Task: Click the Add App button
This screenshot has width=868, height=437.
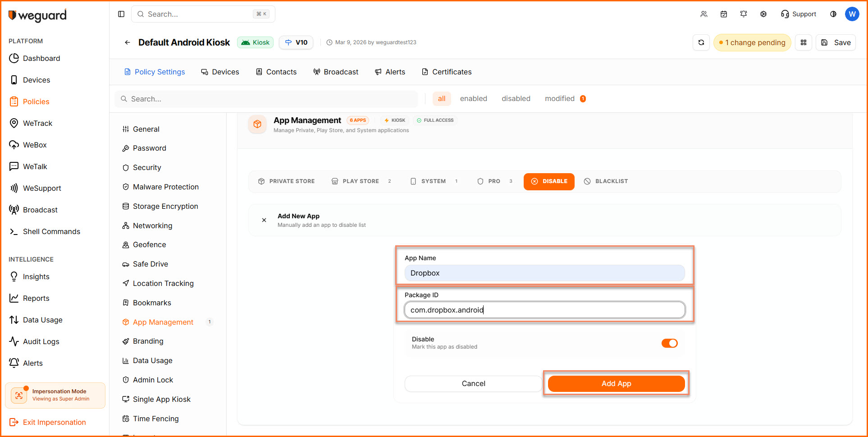Action: (616, 383)
